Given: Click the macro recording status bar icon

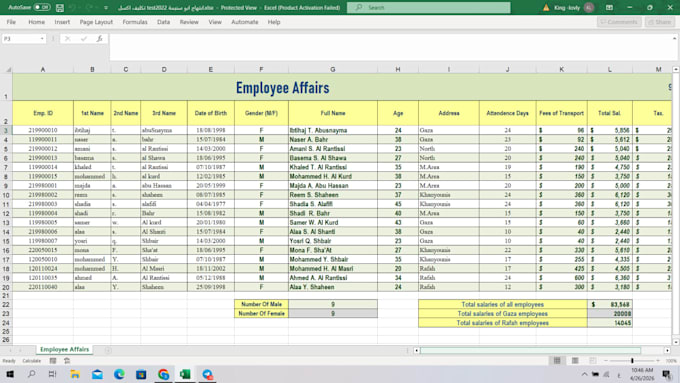Looking at the screenshot, I should [x=53, y=360].
